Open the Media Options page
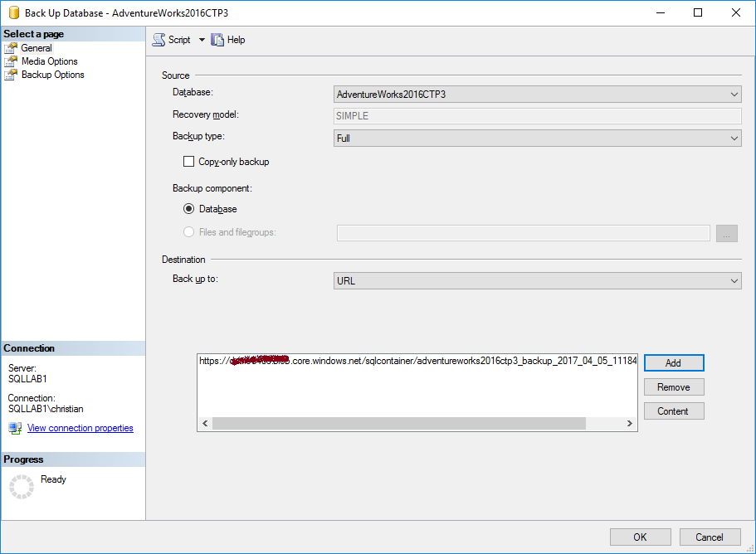Screen dimensions: 756x554 pyautogui.click(x=49, y=61)
